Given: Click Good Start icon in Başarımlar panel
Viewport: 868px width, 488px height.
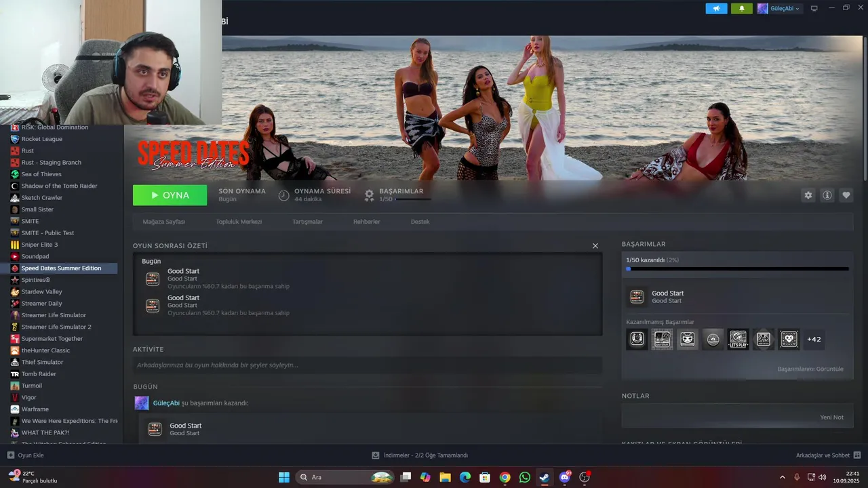Looking at the screenshot, I should (637, 297).
